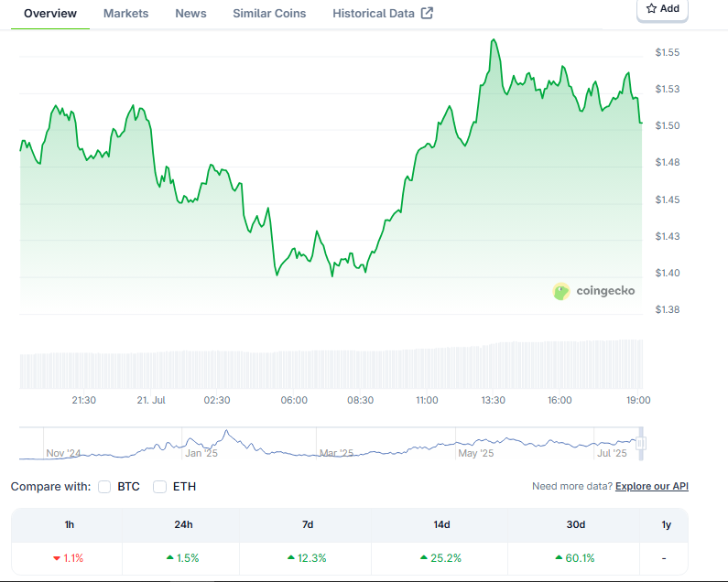Open the Markets tab
Screen dimensions: 728x582
click(126, 14)
